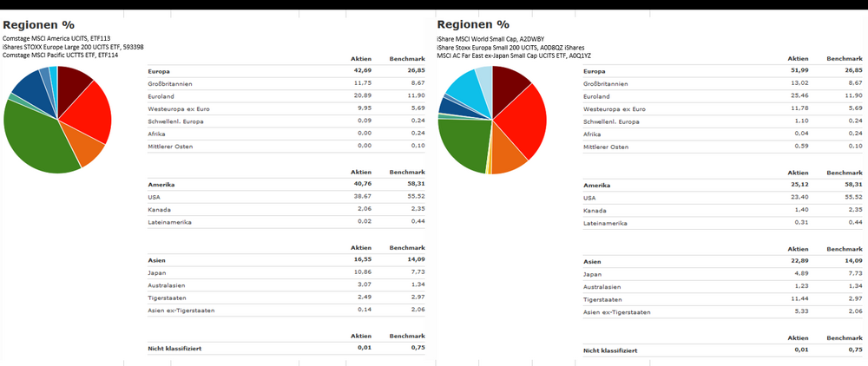Select Tigerstaaten Aktien value 11,44
The height and width of the screenshot is (366, 868).
tap(800, 300)
